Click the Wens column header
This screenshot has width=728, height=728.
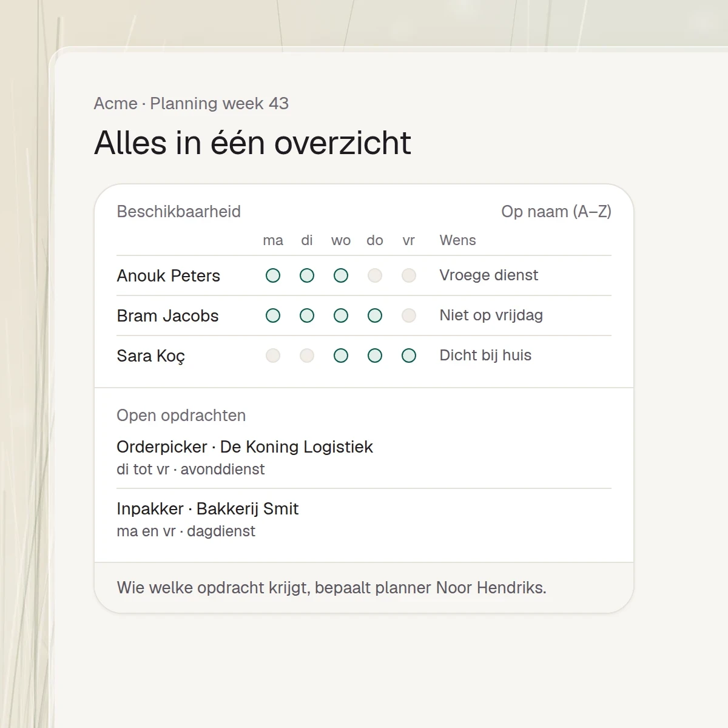coord(457,240)
